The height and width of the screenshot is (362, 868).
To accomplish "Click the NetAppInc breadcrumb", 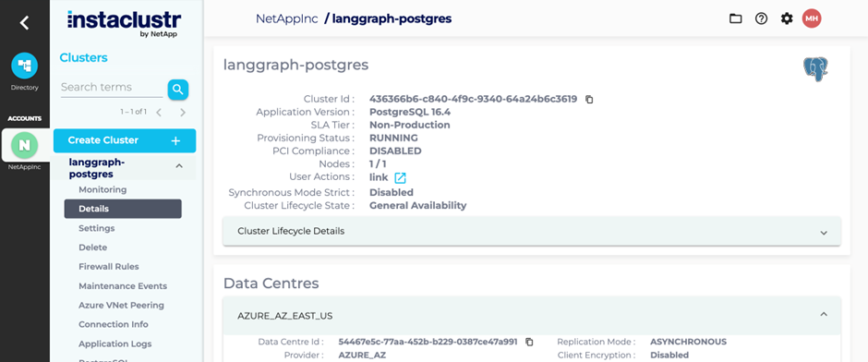I will 287,18.
